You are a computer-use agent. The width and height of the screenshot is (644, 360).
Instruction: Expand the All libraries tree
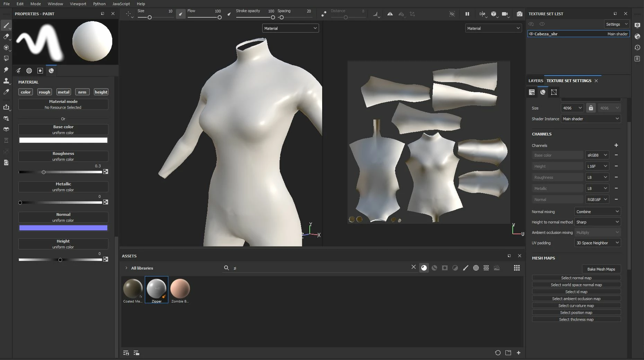click(x=126, y=268)
